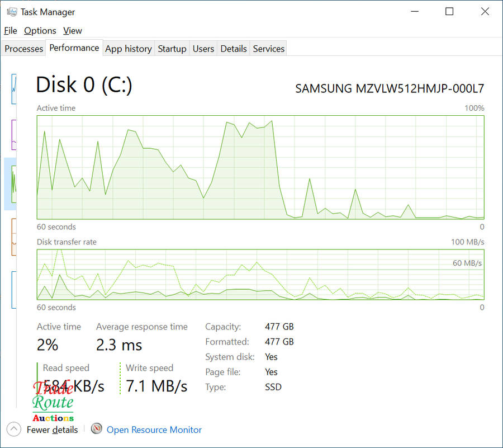
Task: Click the Task Manager title bar icon
Action: [11, 12]
